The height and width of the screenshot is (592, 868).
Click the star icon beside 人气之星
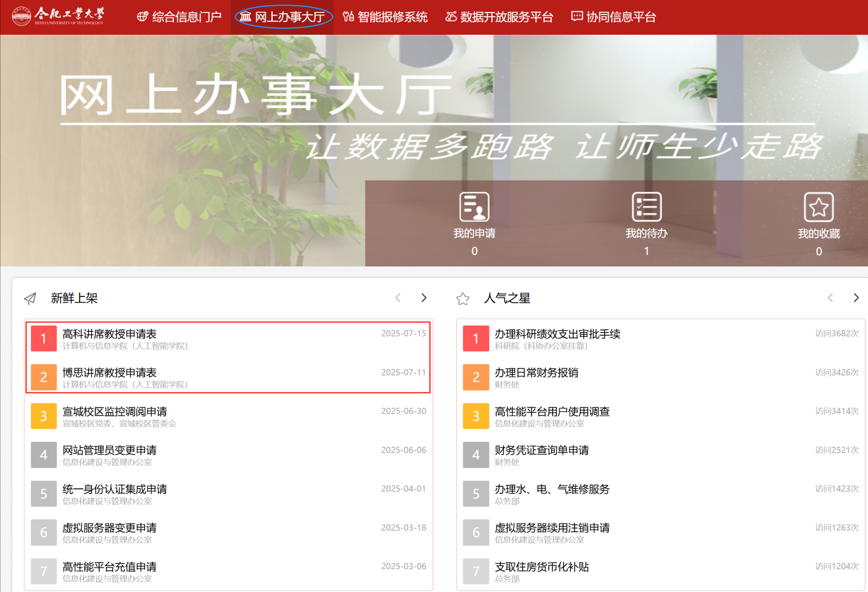463,299
